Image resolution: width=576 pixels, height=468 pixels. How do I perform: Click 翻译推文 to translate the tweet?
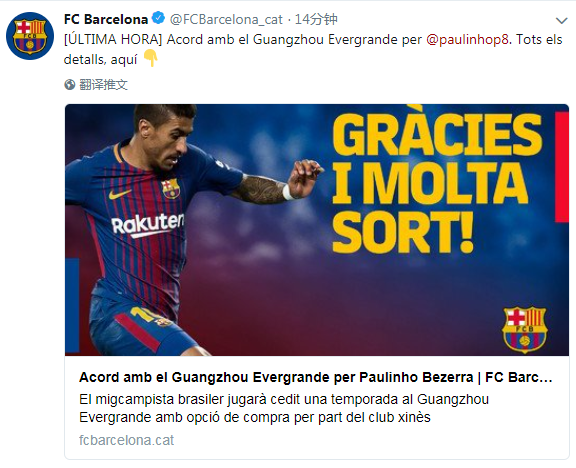103,85
